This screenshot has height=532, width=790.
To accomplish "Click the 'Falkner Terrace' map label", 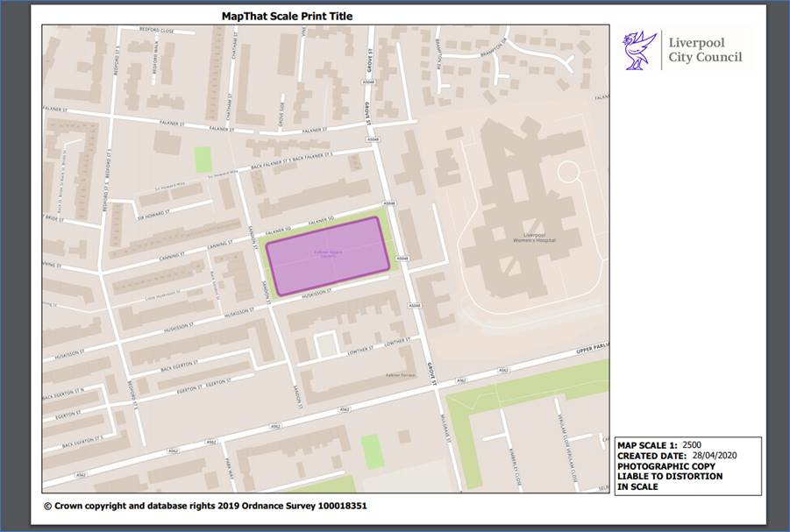I will (x=400, y=375).
